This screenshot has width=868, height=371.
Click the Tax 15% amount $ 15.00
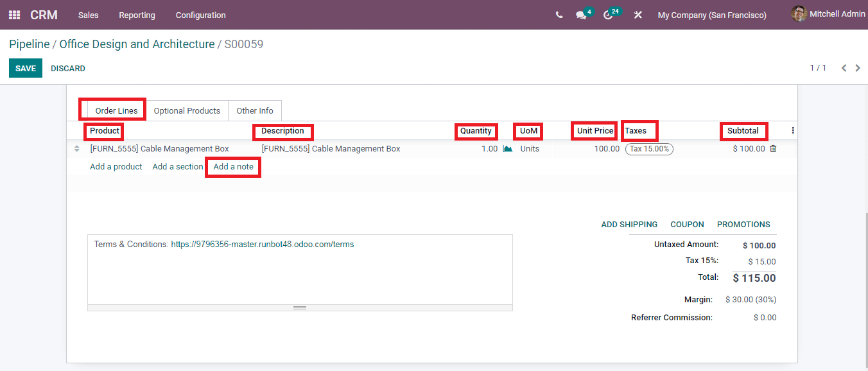click(762, 262)
